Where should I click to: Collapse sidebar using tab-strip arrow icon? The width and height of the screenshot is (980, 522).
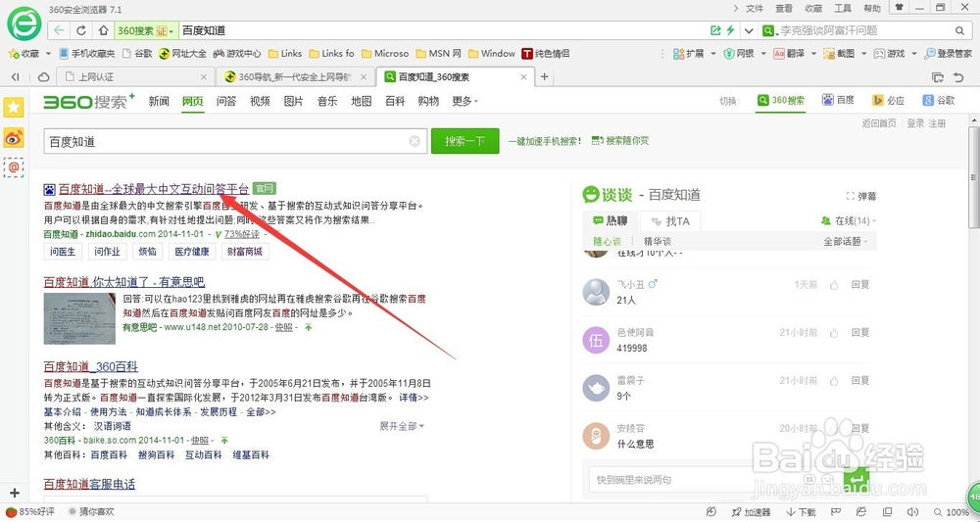tap(15, 76)
